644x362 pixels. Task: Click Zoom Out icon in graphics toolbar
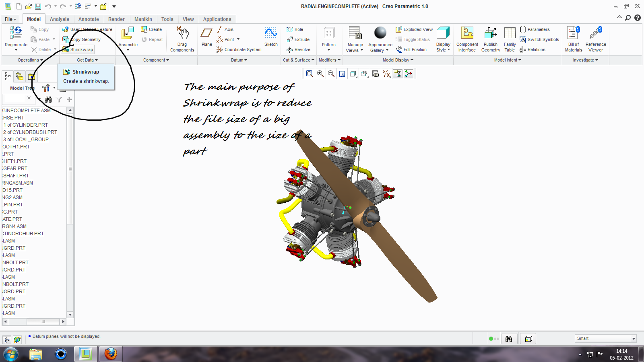click(331, 74)
